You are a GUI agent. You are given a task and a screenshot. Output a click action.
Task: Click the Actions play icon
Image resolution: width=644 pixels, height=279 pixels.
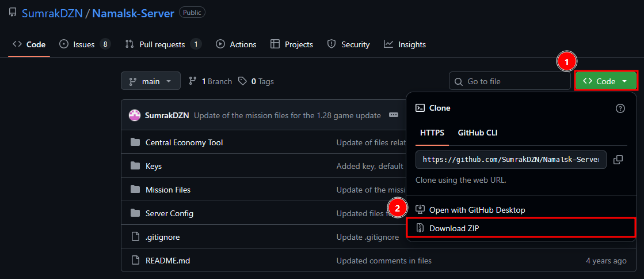tap(220, 44)
